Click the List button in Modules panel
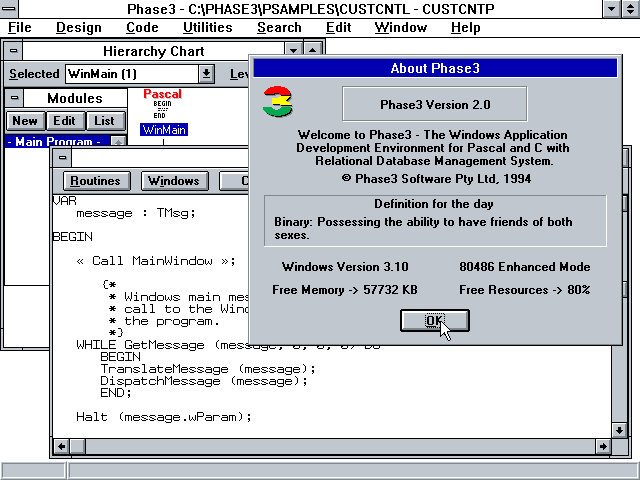Viewport: 640px width, 480px height. 104,121
